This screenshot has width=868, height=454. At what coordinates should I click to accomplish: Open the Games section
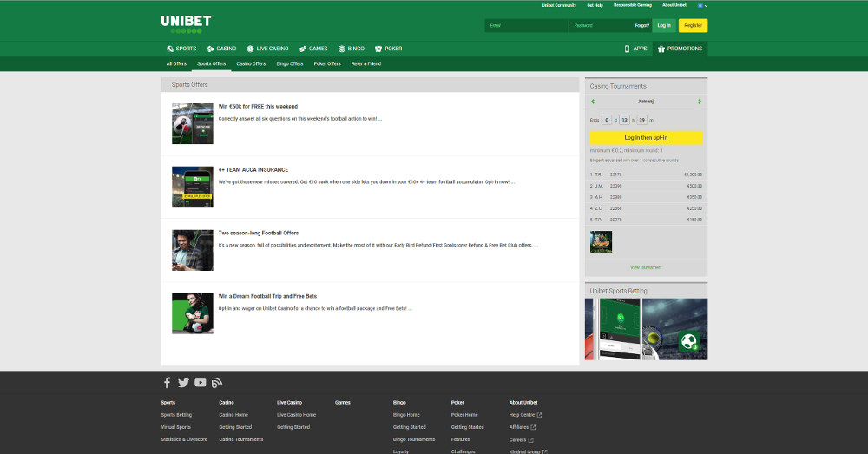313,49
